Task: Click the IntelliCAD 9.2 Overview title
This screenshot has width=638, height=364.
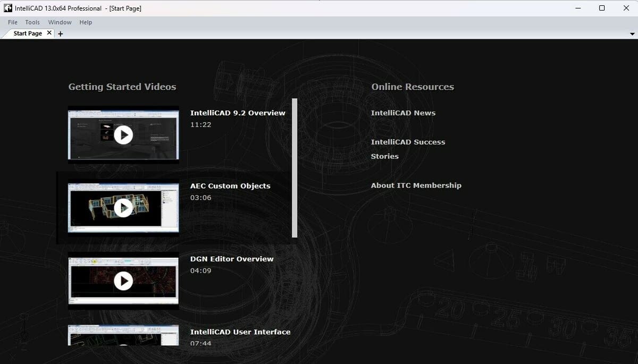Action: click(238, 113)
